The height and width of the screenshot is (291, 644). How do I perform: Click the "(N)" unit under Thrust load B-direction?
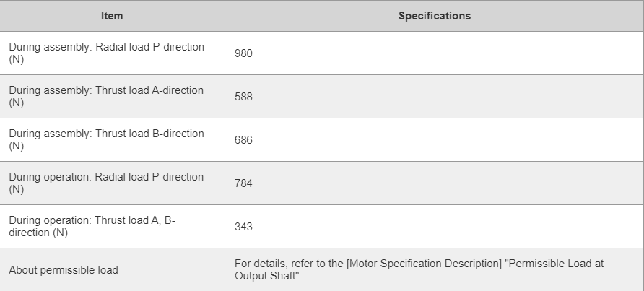[17, 146]
